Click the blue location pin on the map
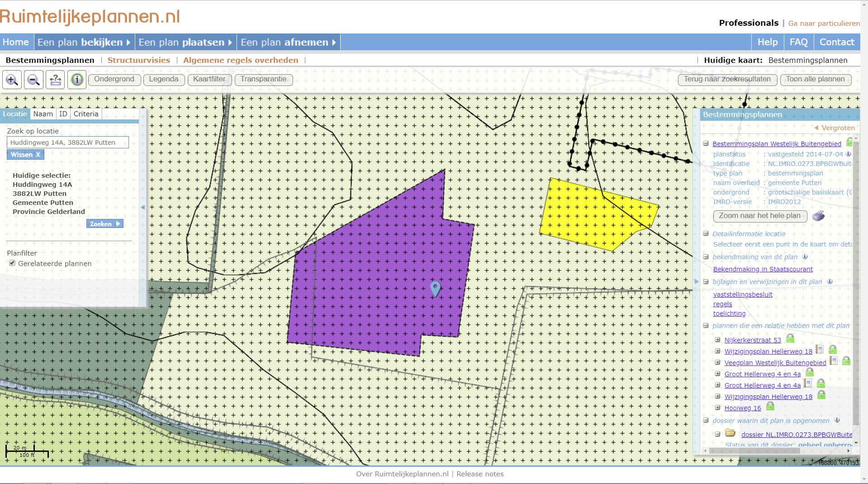Viewport: 868px width, 484px height. tap(435, 289)
